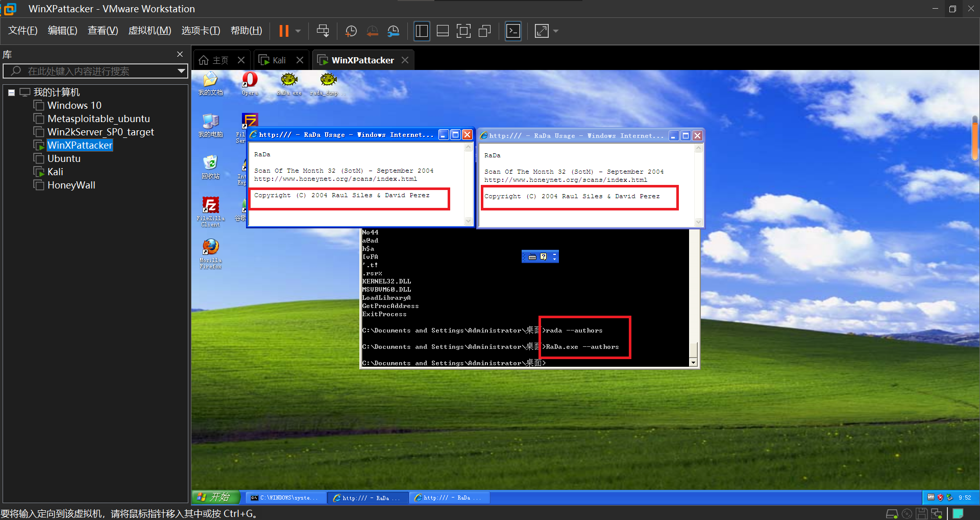980x520 pixels.
Task: Select WinXPattacker in the library tree
Action: pos(80,145)
